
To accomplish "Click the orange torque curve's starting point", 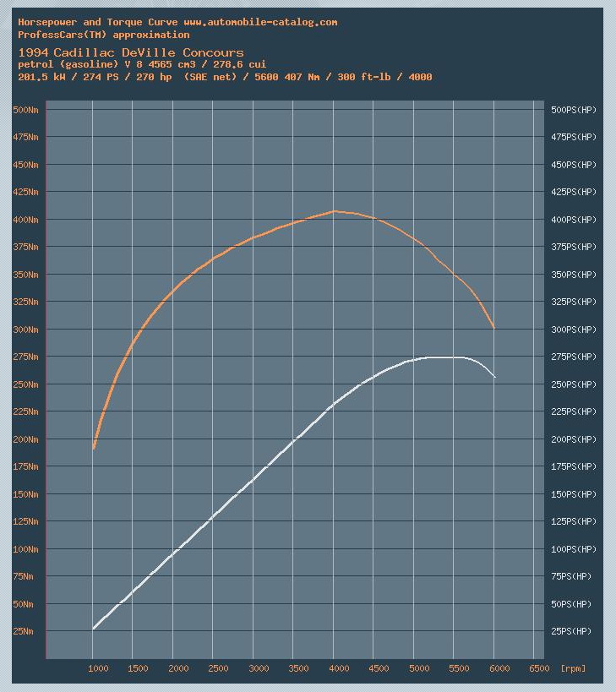I will coord(94,447).
